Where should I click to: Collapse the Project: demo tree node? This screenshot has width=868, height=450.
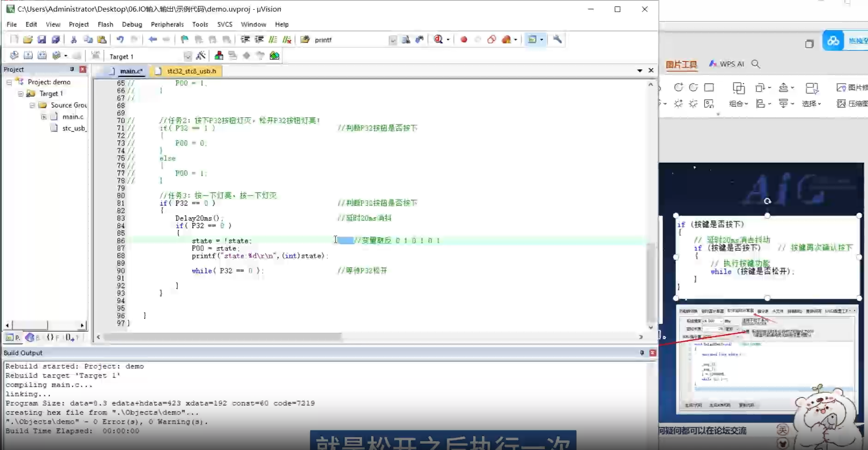[9, 82]
